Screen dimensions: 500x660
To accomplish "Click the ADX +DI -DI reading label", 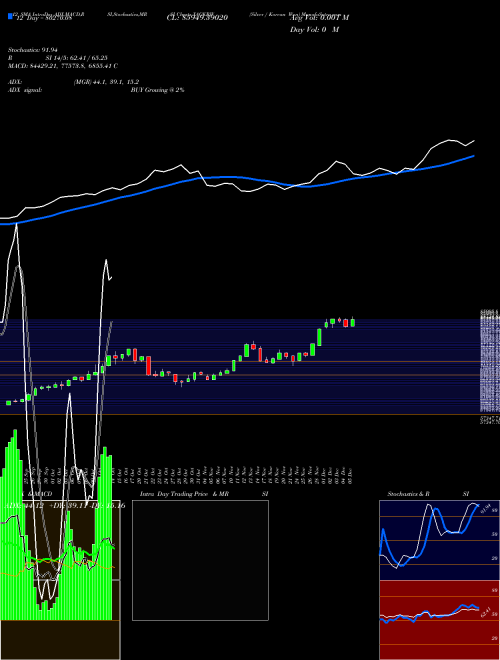I will tap(66, 506).
